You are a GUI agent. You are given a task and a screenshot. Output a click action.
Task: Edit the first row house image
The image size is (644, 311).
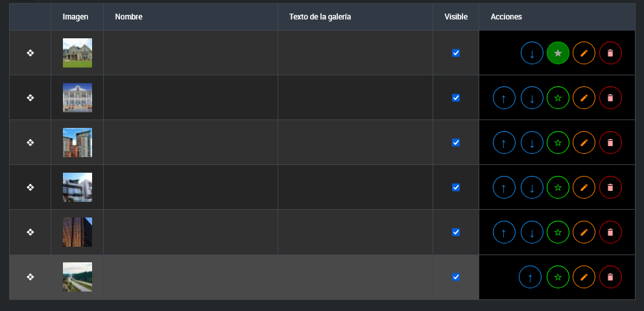[x=584, y=53]
